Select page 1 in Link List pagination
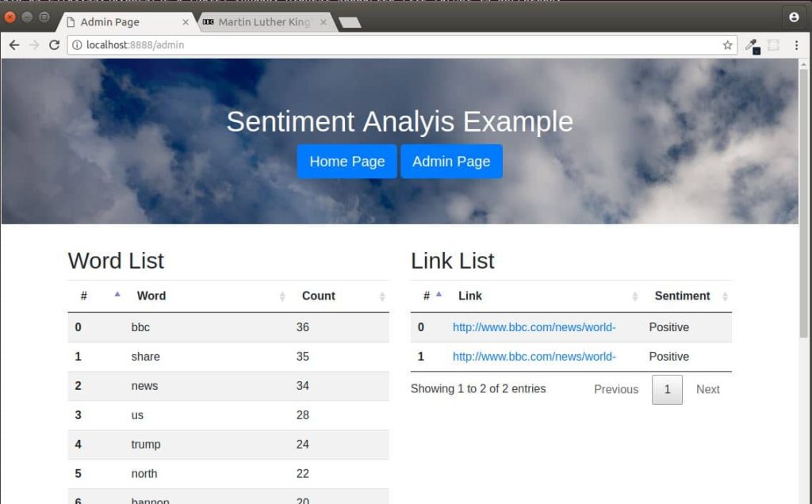Screen dimensions: 812x504 [667, 389]
